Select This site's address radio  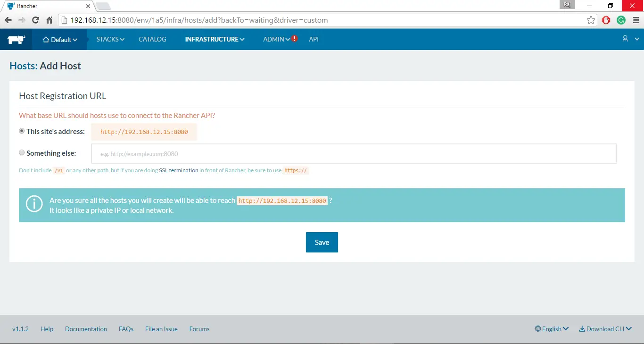[22, 131]
